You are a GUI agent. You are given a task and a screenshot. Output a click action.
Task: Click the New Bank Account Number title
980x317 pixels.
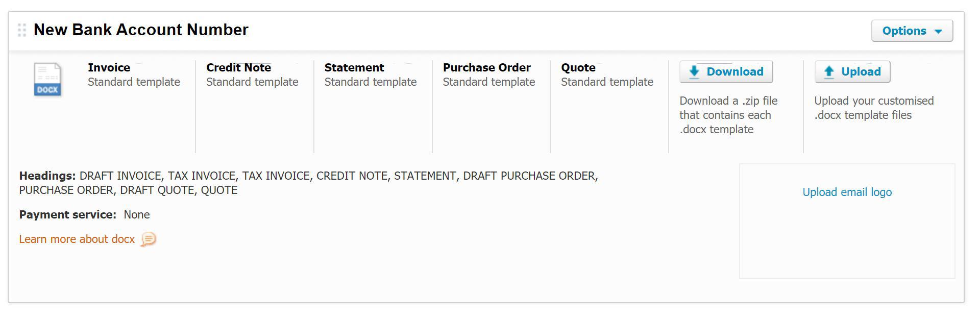click(141, 30)
